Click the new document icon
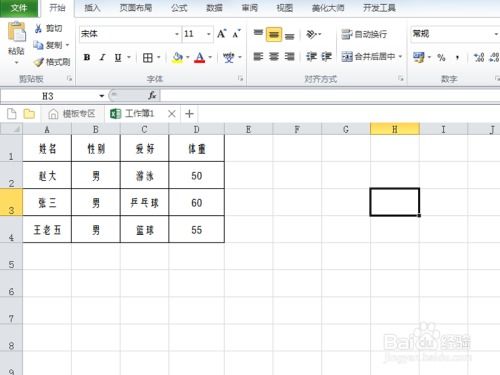The width and height of the screenshot is (500, 375). pos(12,114)
